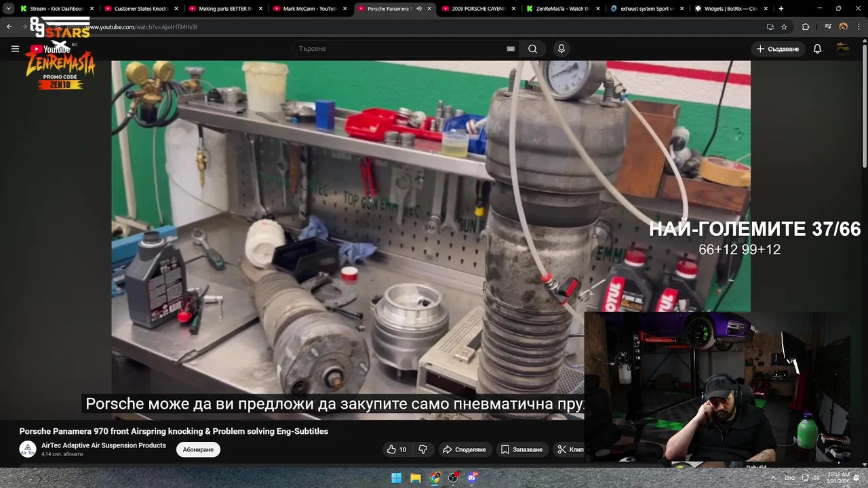
Task: Open the browser extensions puzzle icon
Action: (x=806, y=27)
